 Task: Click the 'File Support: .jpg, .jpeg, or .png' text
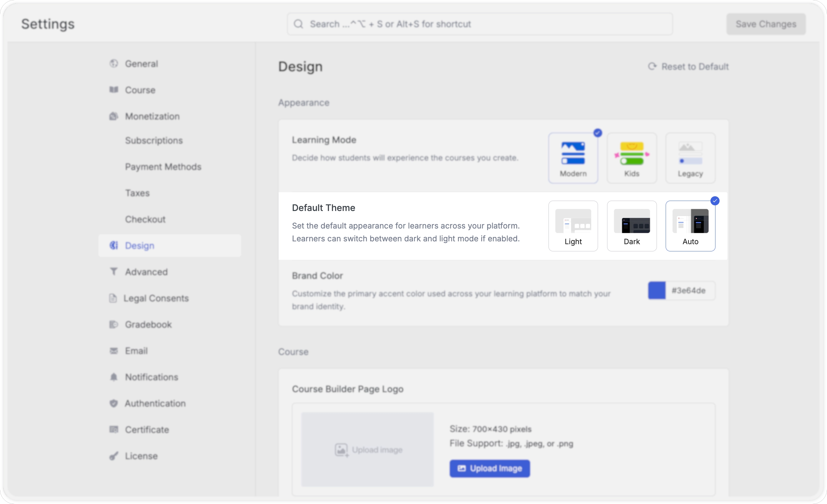(x=511, y=443)
